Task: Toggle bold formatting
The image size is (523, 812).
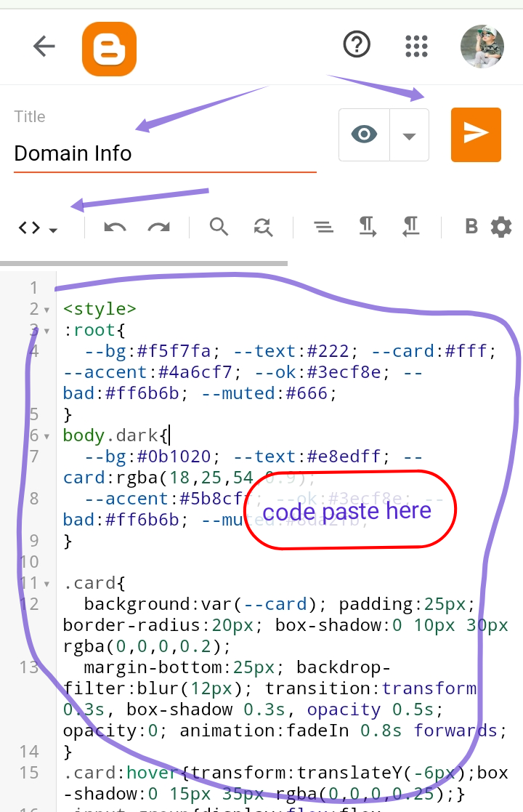Action: pos(471,227)
